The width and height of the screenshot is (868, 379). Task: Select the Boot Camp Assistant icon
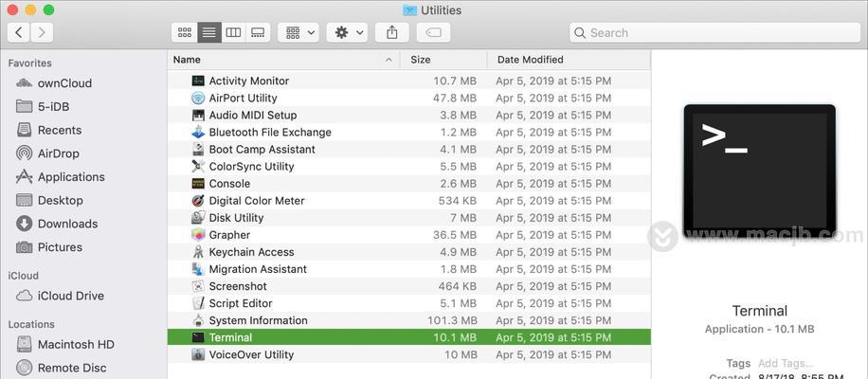tap(198, 150)
